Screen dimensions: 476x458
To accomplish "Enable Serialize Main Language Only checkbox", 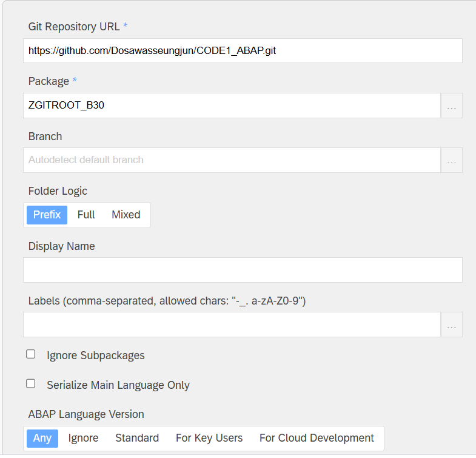I will coord(31,384).
